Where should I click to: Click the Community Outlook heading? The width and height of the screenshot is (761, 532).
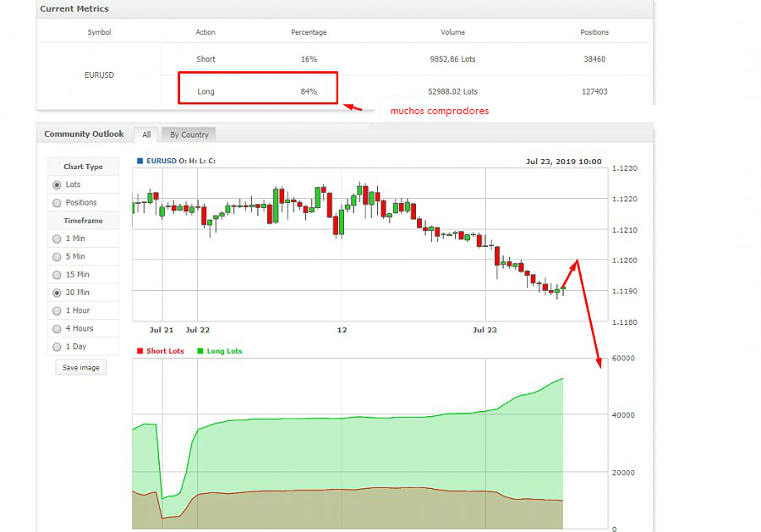[84, 134]
